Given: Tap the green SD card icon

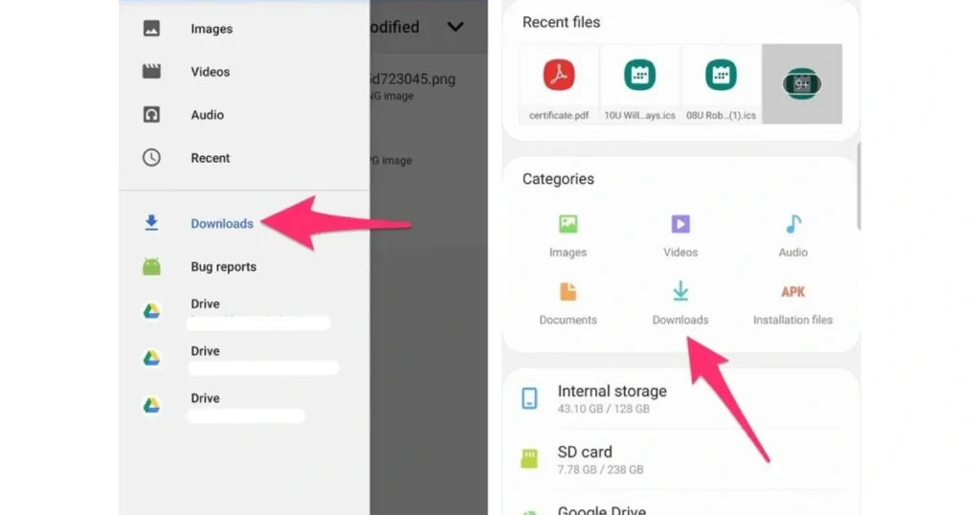Looking at the screenshot, I should (x=529, y=459).
